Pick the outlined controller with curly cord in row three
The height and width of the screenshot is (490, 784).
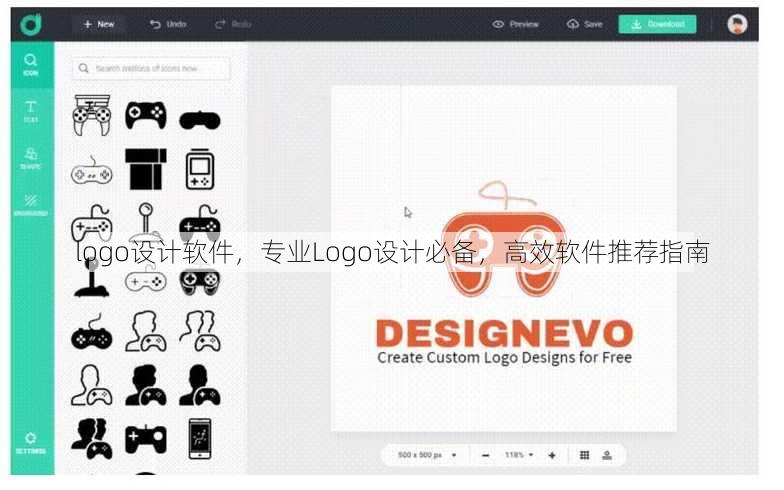click(92, 223)
